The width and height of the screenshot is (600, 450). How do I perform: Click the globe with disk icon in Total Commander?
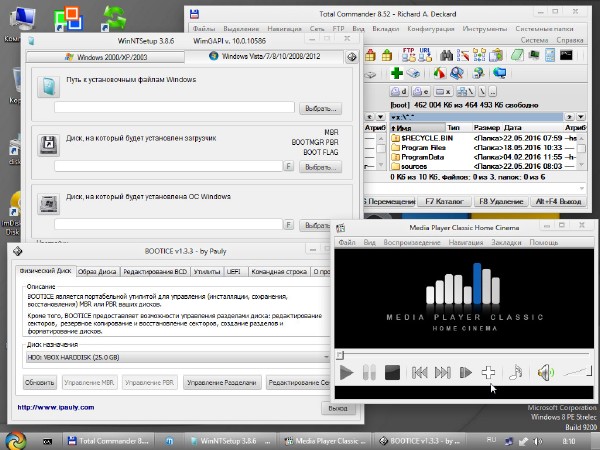click(478, 73)
